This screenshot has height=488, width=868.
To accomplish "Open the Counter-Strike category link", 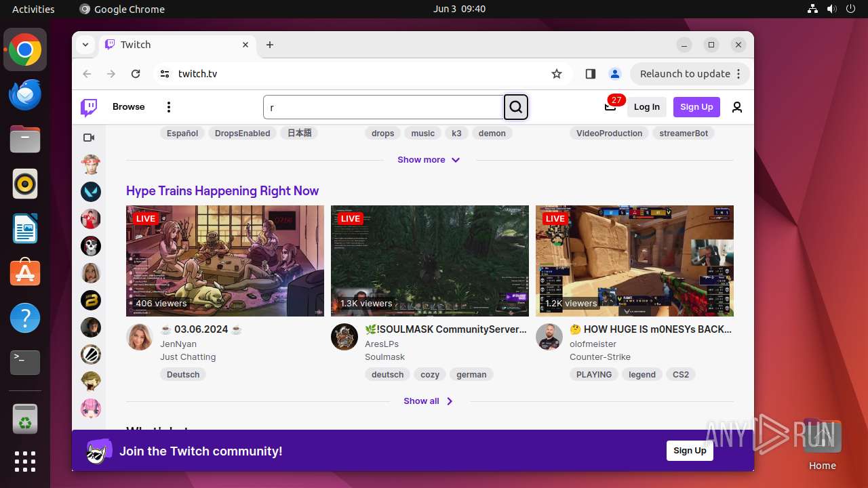I will [600, 357].
